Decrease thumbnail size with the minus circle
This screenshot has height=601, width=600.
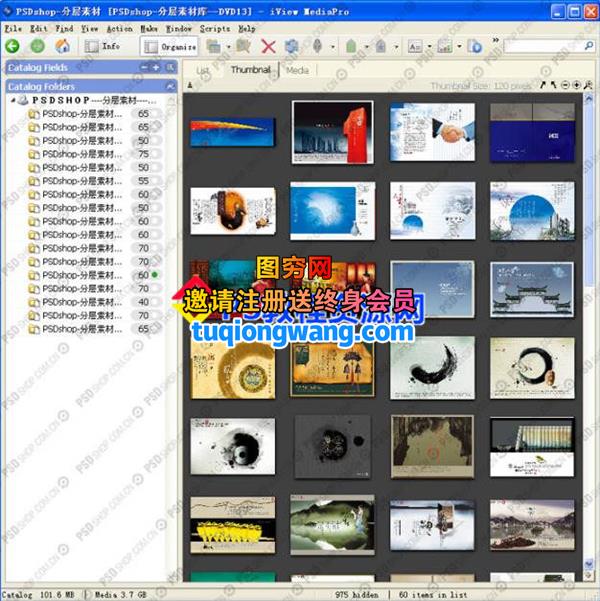(565, 85)
